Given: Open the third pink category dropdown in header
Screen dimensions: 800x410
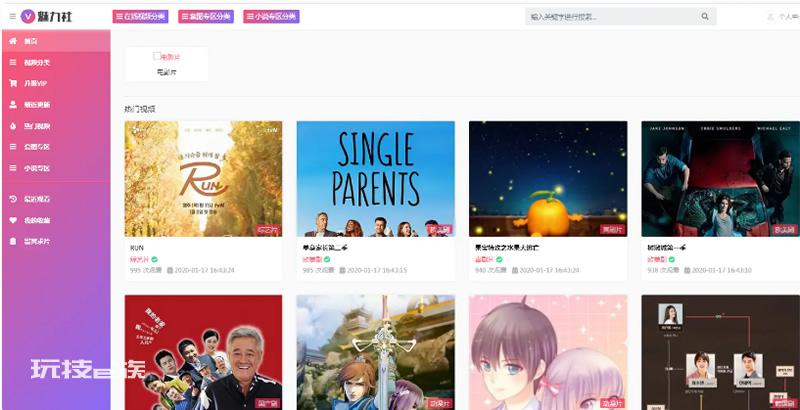Looking at the screenshot, I should (271, 16).
